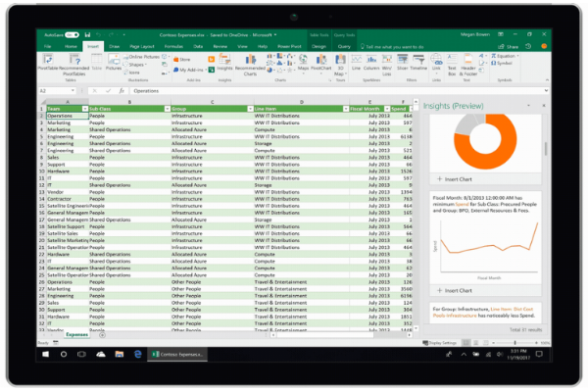Open the Team column filter dropdown
Viewport: 588px width, 392px height.
point(85,109)
